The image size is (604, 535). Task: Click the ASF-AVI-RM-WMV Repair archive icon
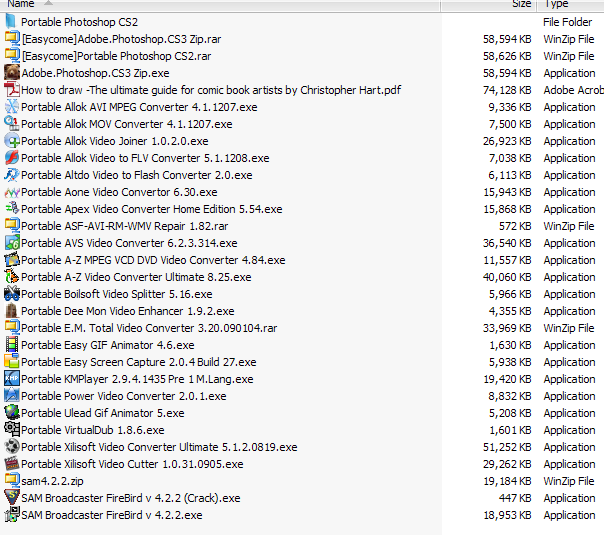12,225
